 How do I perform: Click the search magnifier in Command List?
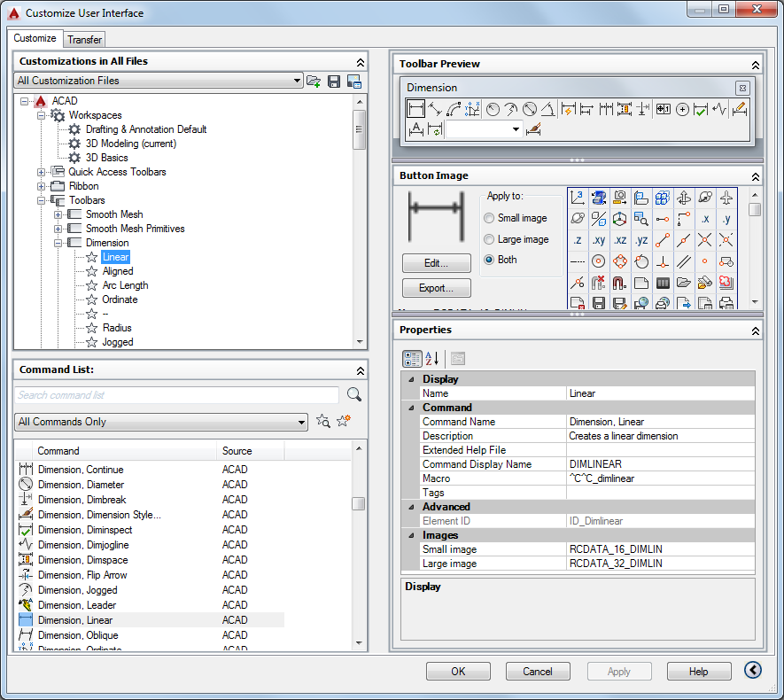point(354,394)
